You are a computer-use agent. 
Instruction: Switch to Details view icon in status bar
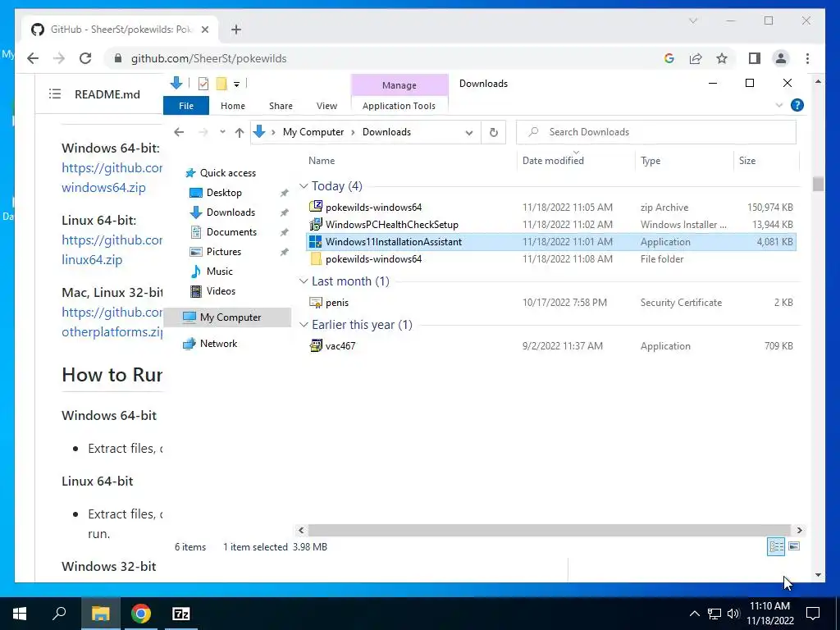(x=776, y=546)
